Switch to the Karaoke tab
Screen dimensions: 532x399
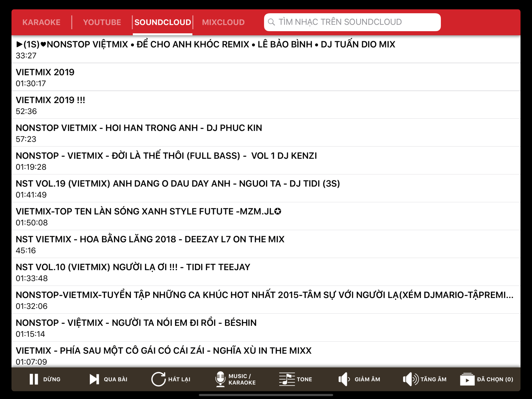(x=41, y=22)
